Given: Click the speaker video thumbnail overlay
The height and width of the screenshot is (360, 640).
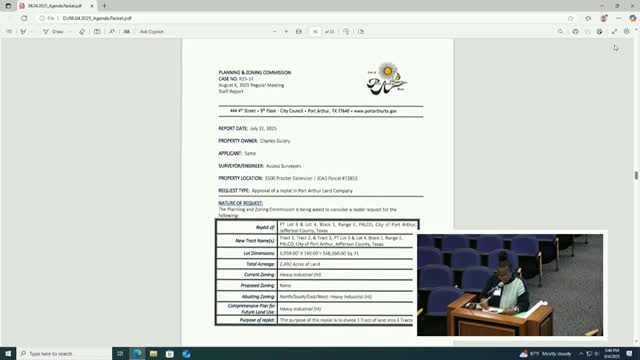Looking at the screenshot, I should [x=510, y=284].
